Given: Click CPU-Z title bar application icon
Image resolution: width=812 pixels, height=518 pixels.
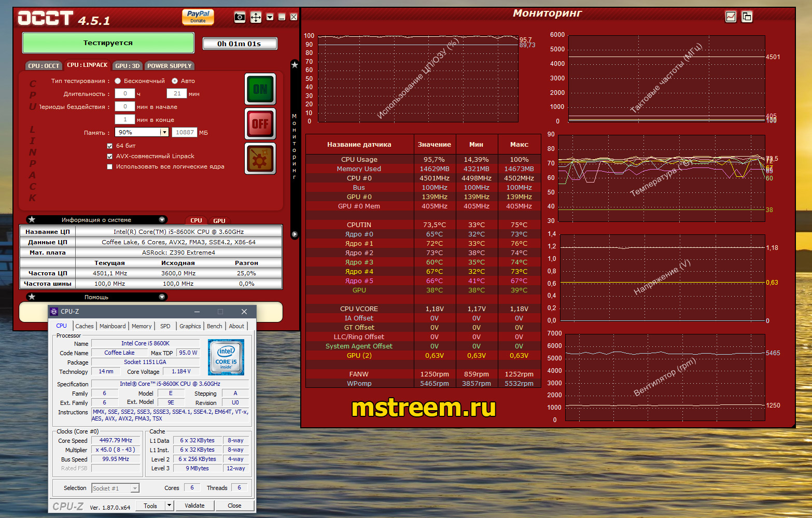Looking at the screenshot, I should click(x=54, y=312).
